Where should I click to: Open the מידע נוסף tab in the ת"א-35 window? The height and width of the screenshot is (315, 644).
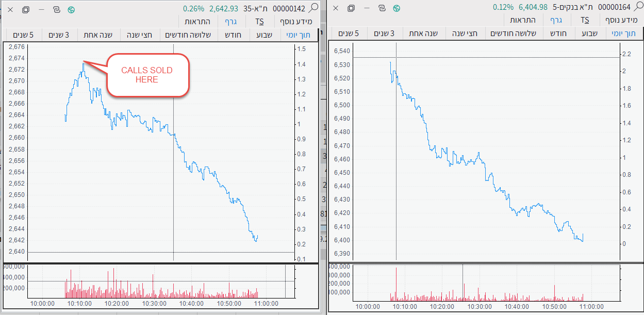pyautogui.click(x=295, y=22)
